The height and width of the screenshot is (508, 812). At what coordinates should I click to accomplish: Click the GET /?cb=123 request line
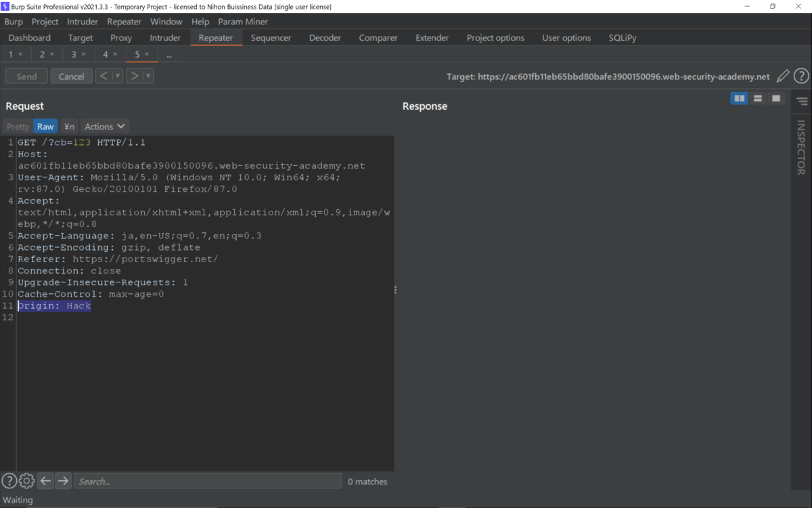[x=81, y=142]
